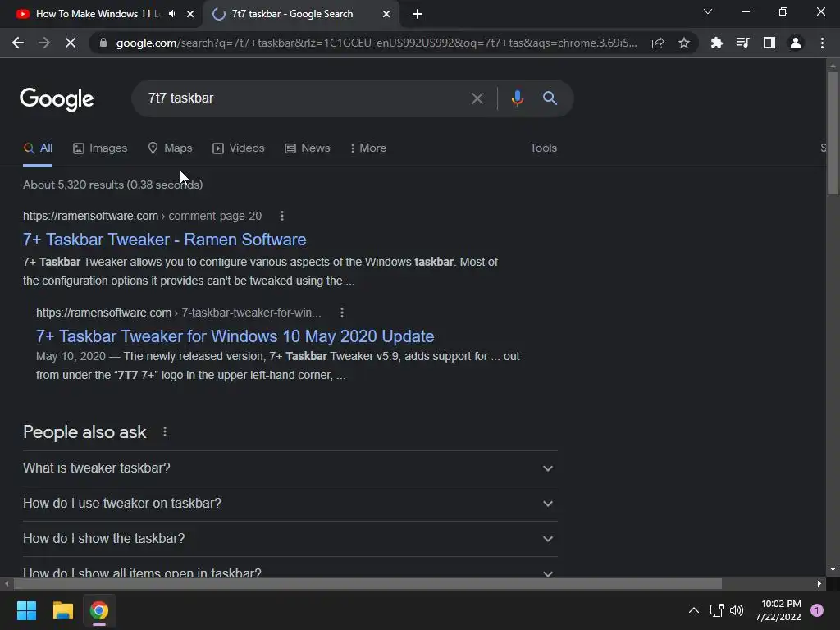Screen dimensions: 840x630
Task: Click the ramensoftware.com comment-page-20 URL
Action: (142, 216)
